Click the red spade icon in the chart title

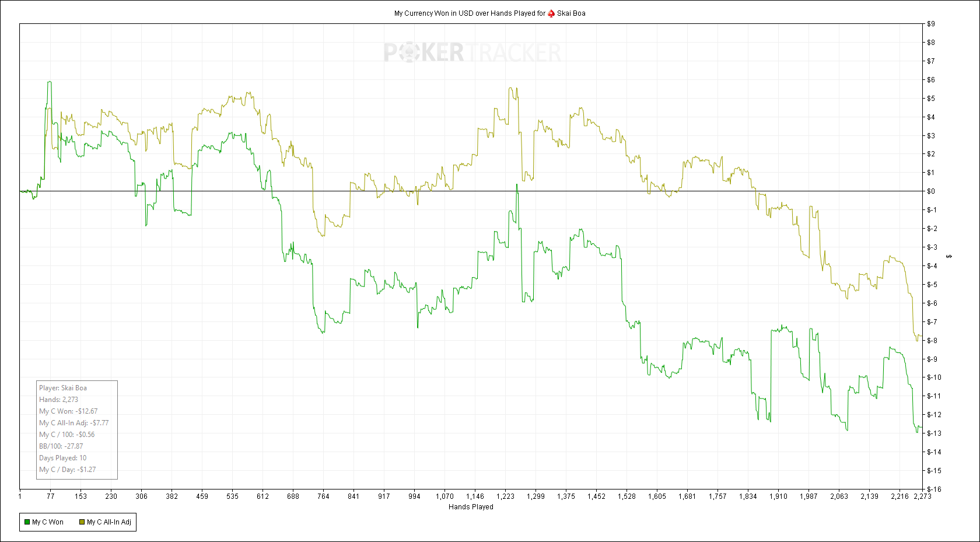pos(551,13)
